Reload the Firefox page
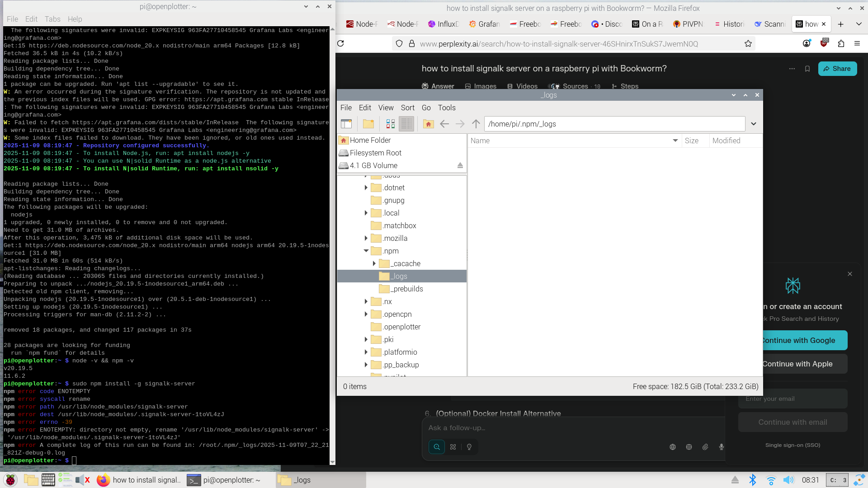Viewport: 868px width, 488px height. (x=341, y=43)
